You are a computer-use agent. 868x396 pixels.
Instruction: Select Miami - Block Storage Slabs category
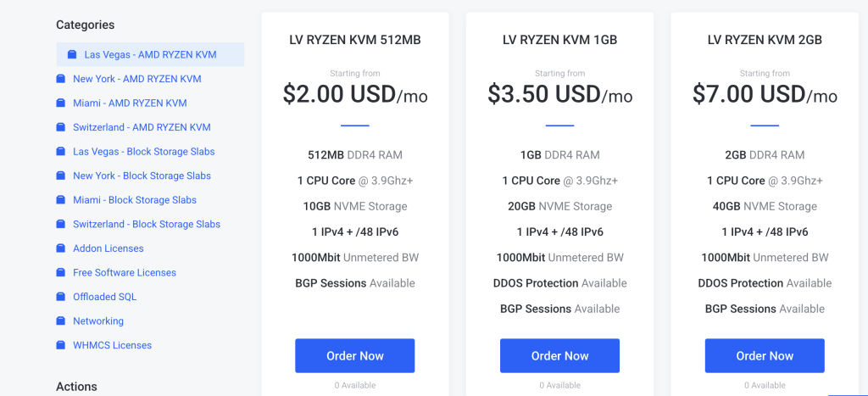pyautogui.click(x=134, y=200)
